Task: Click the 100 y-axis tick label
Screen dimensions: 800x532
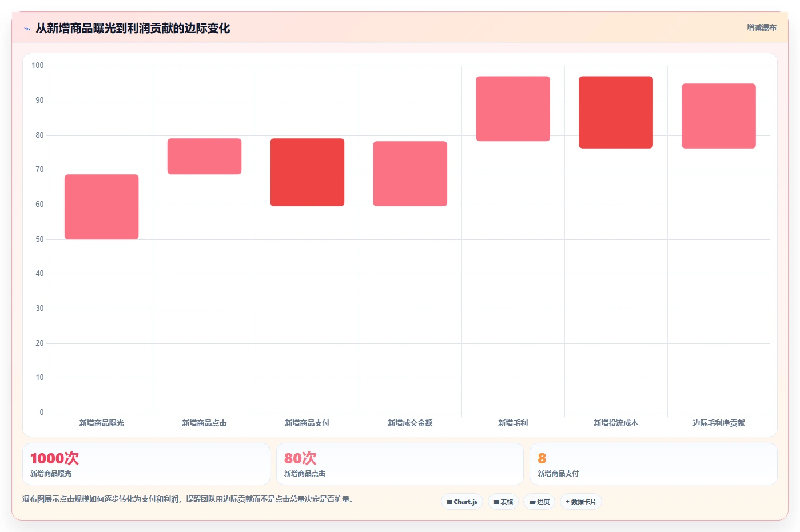Action: [38, 66]
